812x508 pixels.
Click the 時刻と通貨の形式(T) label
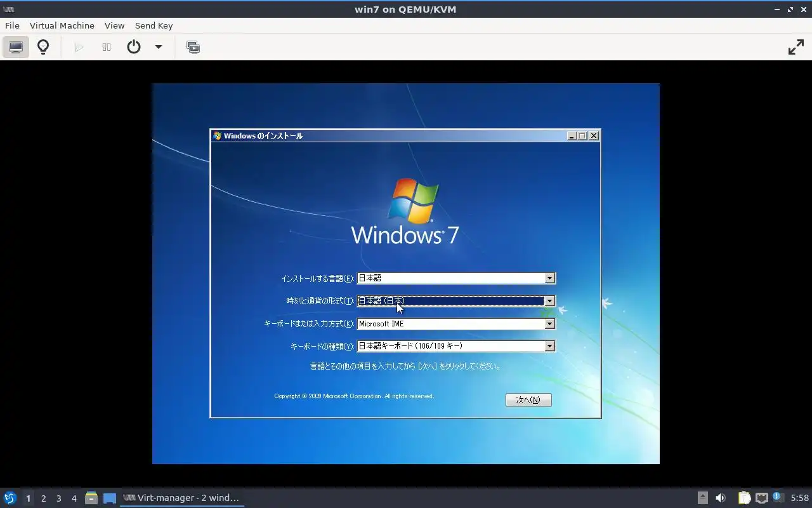pyautogui.click(x=320, y=301)
